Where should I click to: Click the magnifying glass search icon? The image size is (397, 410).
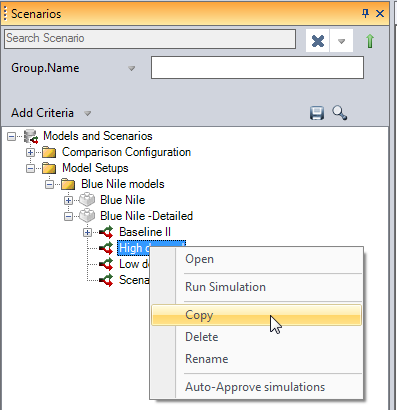[x=340, y=113]
